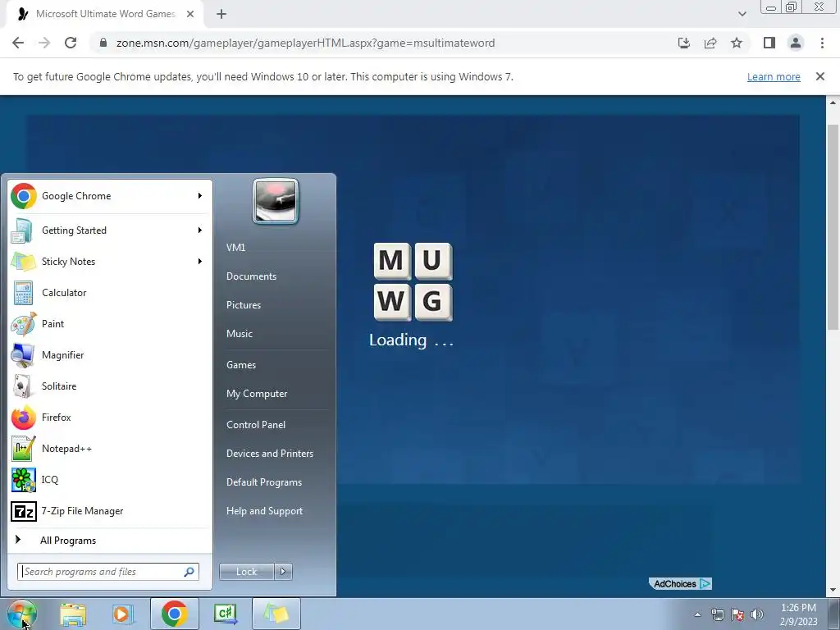This screenshot has height=630, width=840.
Task: Open Notepad++ from Start menu
Action: click(x=110, y=449)
